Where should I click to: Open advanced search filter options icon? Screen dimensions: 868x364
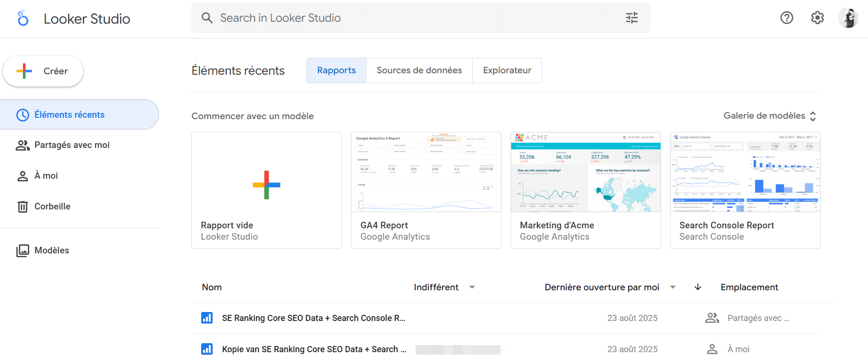coord(632,18)
